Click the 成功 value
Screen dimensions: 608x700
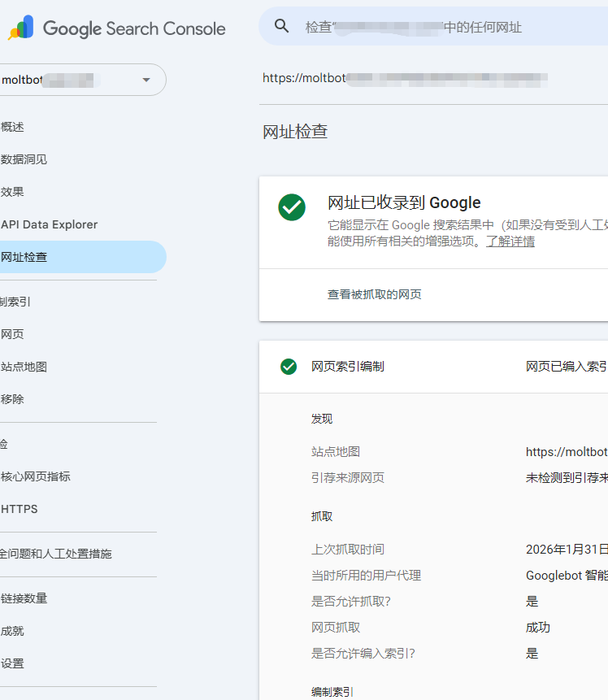(538, 628)
